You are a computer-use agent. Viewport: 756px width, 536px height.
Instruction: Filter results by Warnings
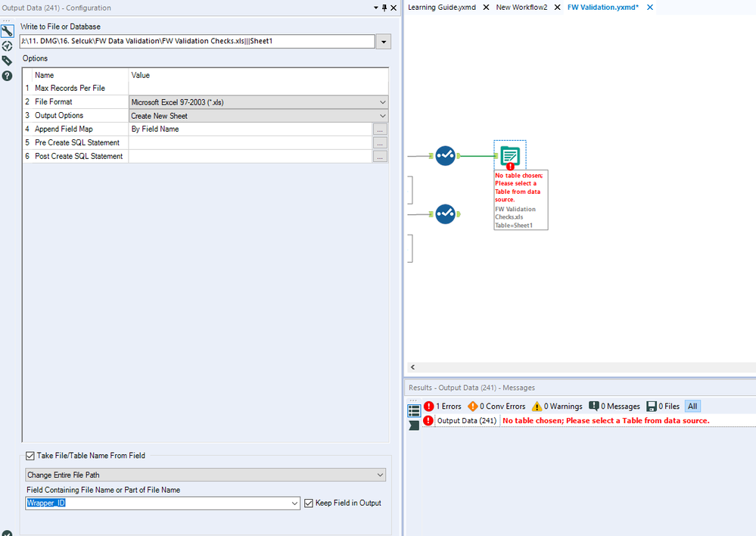click(x=557, y=407)
